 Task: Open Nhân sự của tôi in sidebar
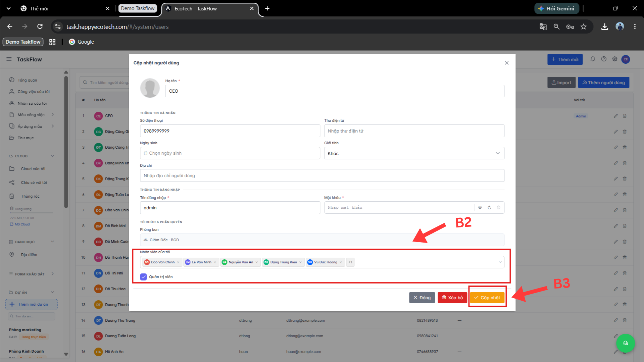click(32, 103)
